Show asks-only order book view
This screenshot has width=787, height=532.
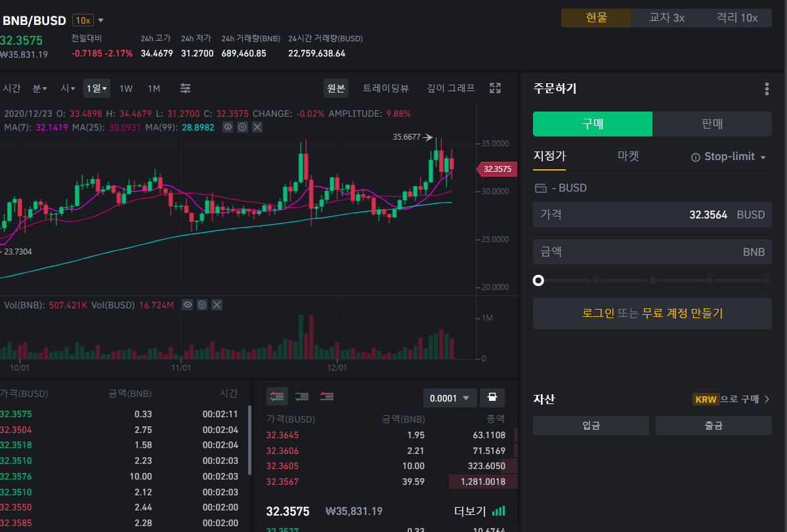pos(327,397)
